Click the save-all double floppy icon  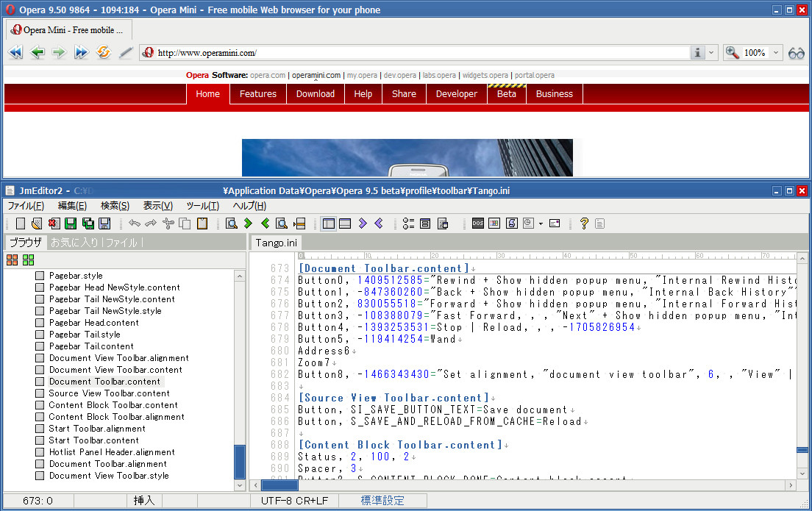coord(88,223)
